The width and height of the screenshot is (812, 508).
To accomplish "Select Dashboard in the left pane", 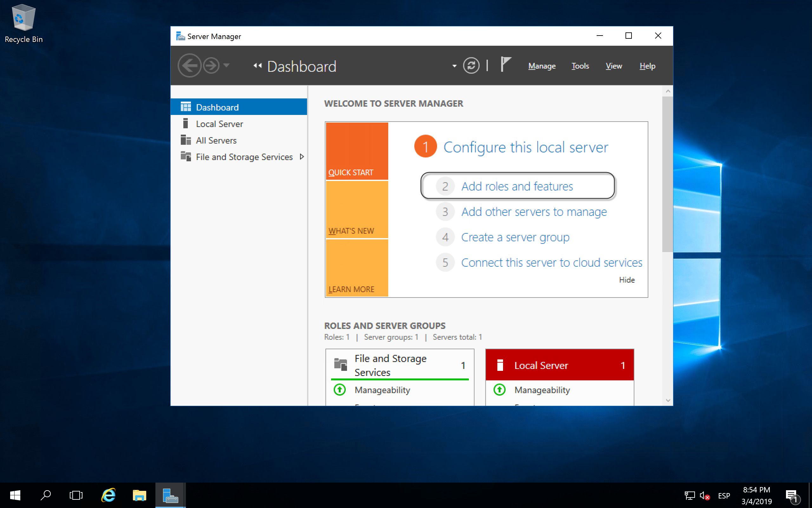I will [x=239, y=107].
